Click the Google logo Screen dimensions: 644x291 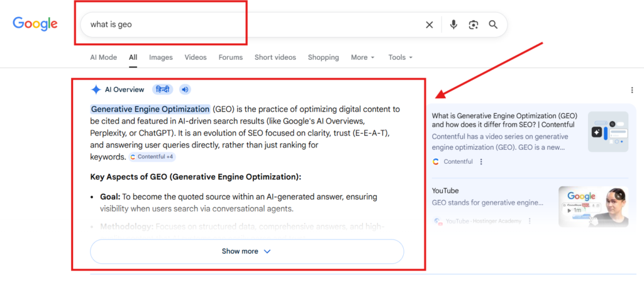pyautogui.click(x=35, y=24)
